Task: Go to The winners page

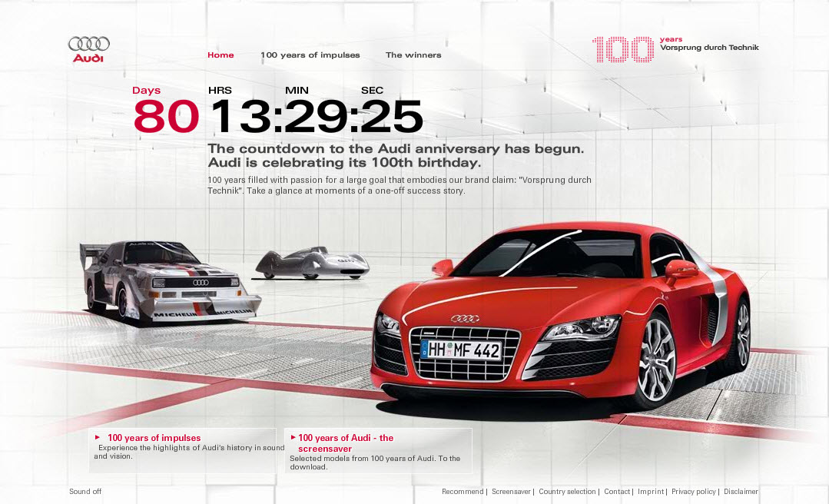Action: pos(413,55)
